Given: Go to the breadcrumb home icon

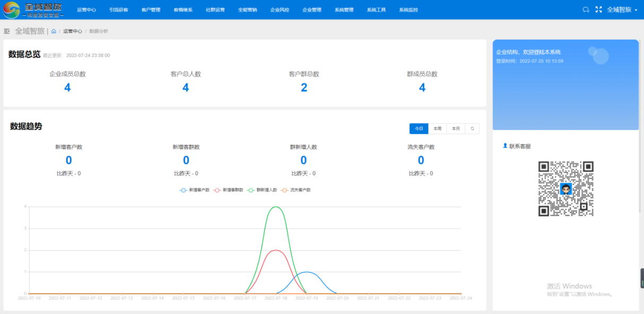Looking at the screenshot, I should click(54, 31).
